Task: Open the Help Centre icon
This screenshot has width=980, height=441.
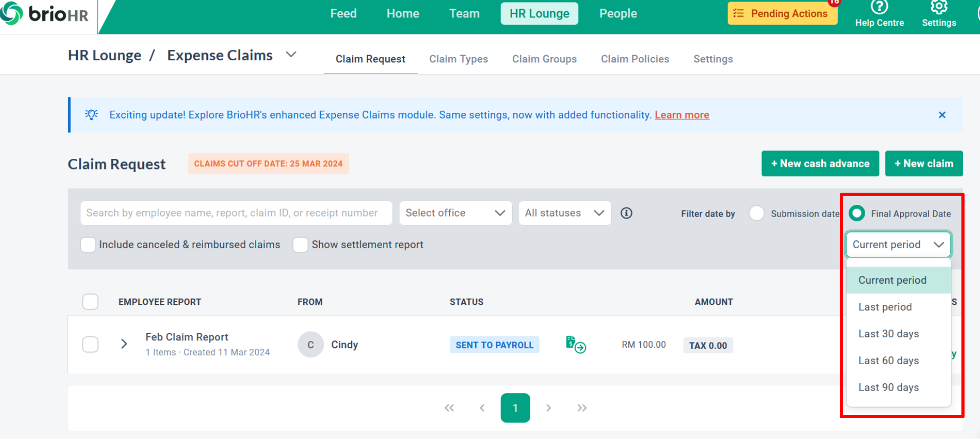Action: (x=879, y=7)
